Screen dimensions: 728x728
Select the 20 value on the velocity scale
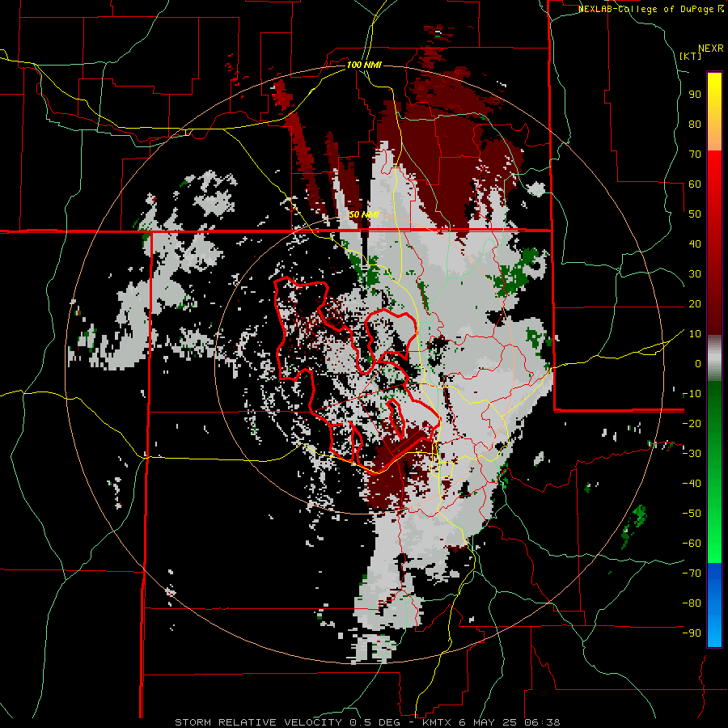695,304
